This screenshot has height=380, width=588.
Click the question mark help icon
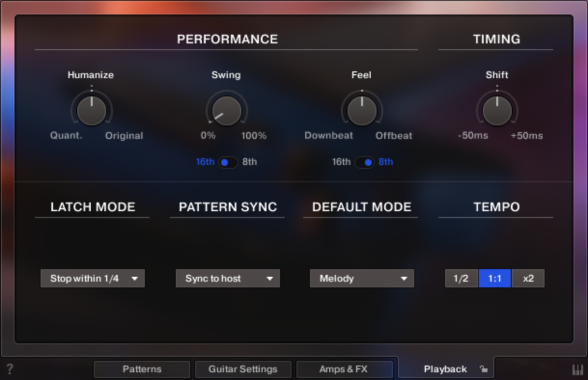point(9,369)
